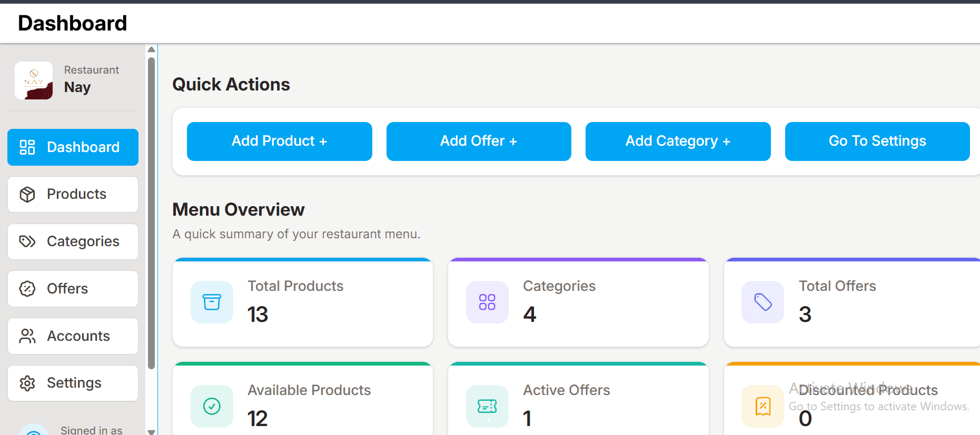Click the Add Offer + button
Screen dimensions: 980x435
coord(479,141)
